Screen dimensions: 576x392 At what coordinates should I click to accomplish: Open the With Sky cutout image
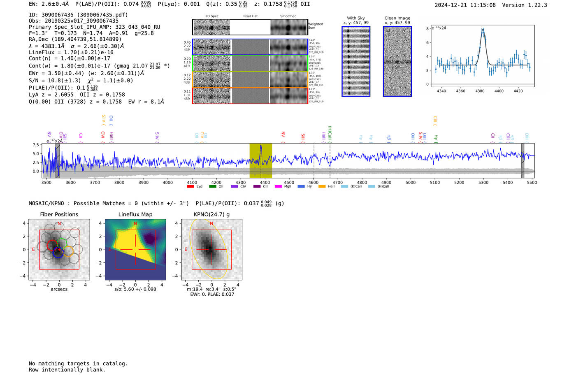(356, 61)
